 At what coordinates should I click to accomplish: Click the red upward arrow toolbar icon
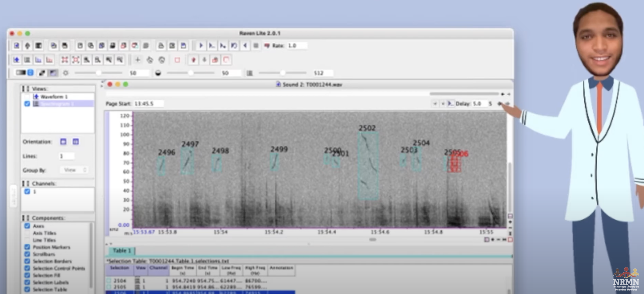[193, 60]
